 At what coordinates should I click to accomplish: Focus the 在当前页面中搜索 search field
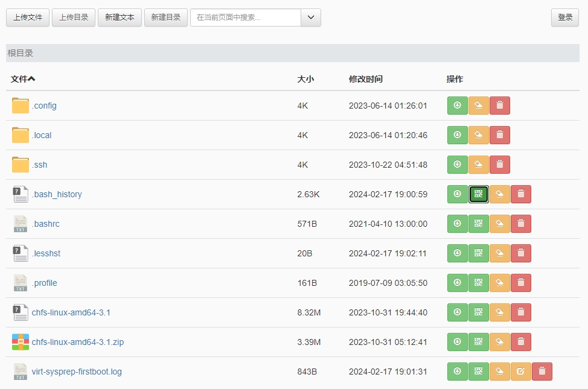tap(246, 17)
